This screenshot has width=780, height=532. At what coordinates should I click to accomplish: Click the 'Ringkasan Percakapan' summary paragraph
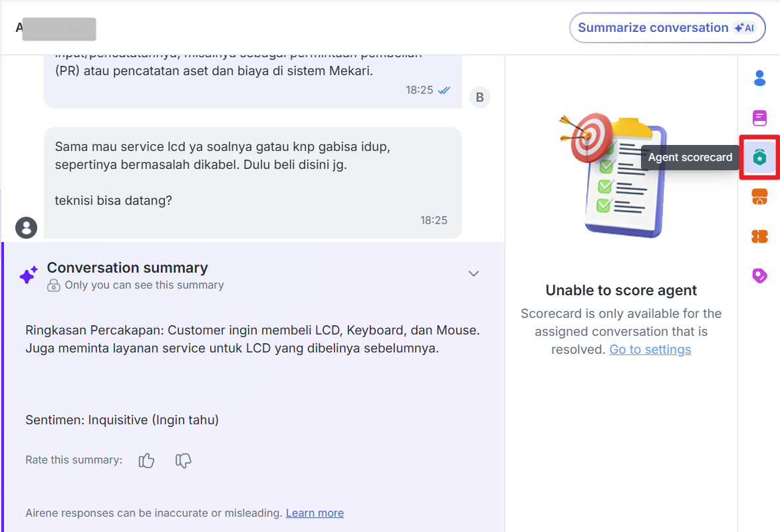point(253,339)
